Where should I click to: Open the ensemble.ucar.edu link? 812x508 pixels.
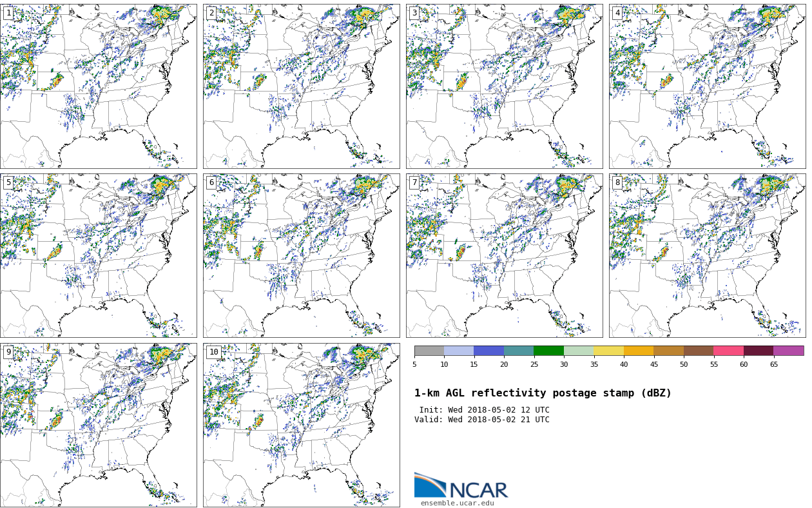click(x=457, y=503)
